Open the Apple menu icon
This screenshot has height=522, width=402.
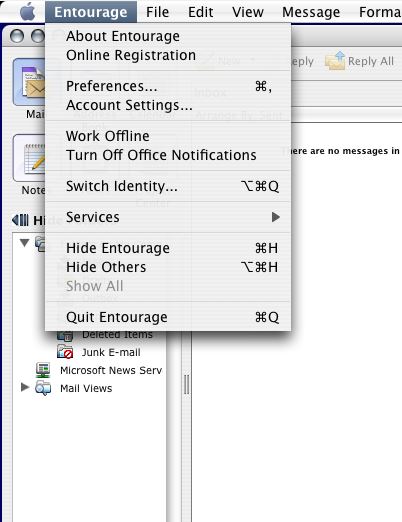tap(28, 12)
